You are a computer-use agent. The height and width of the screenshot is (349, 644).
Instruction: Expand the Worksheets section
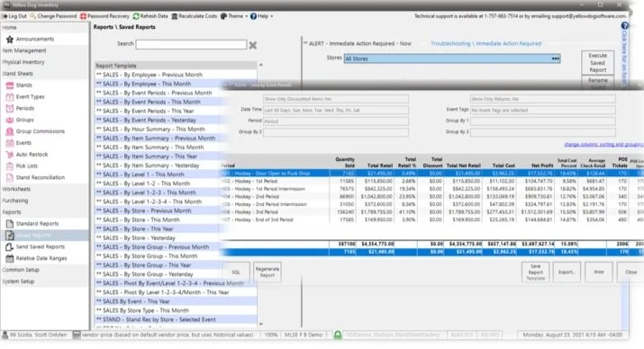pyautogui.click(x=16, y=189)
